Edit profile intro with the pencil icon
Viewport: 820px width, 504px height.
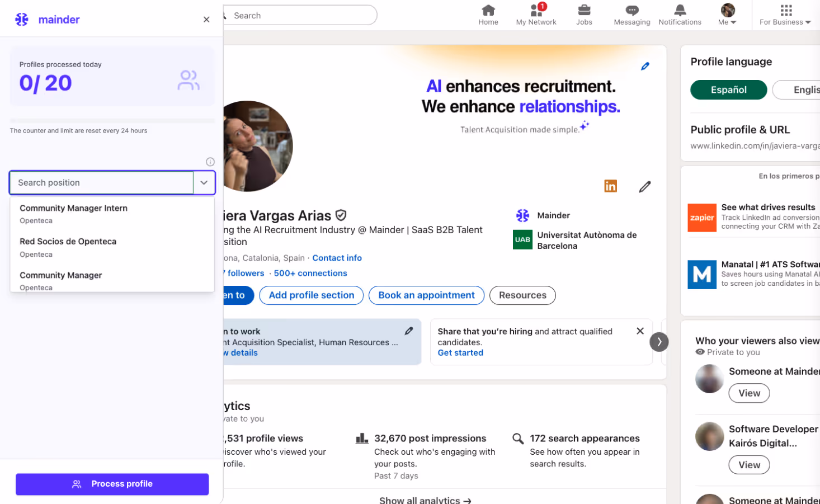(645, 186)
